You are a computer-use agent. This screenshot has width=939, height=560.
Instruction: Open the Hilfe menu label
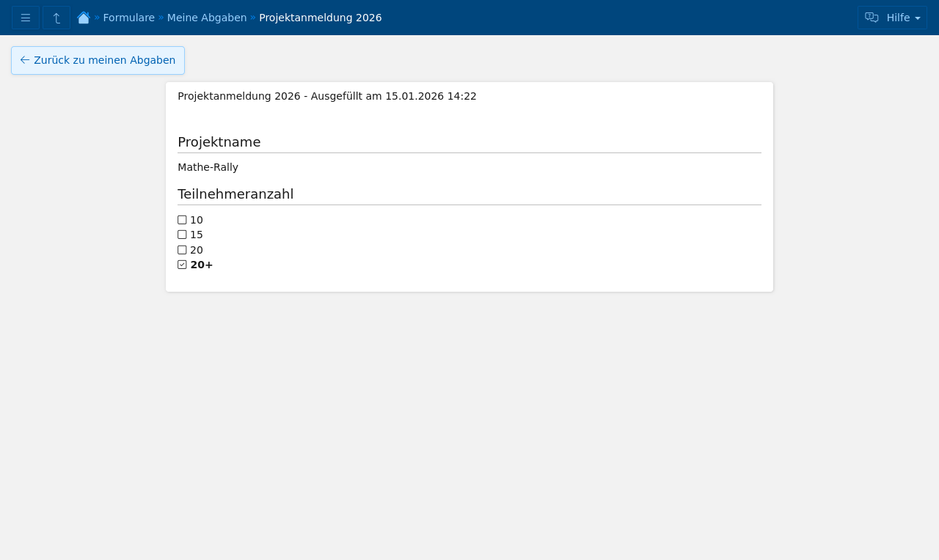tap(898, 18)
